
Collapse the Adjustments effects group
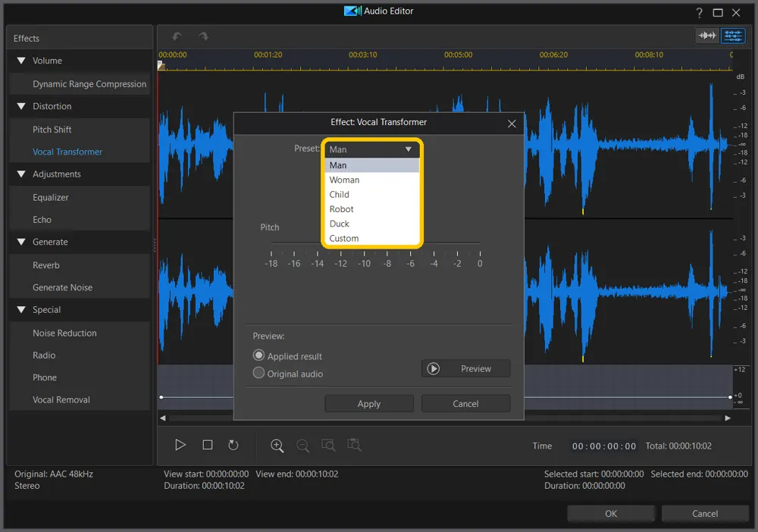(21, 174)
